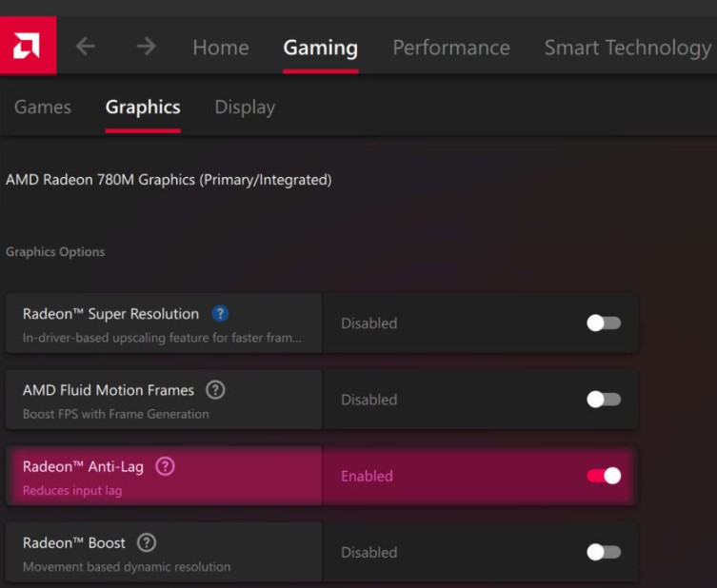Go forward with the right arrow
The height and width of the screenshot is (588, 717).
point(147,46)
